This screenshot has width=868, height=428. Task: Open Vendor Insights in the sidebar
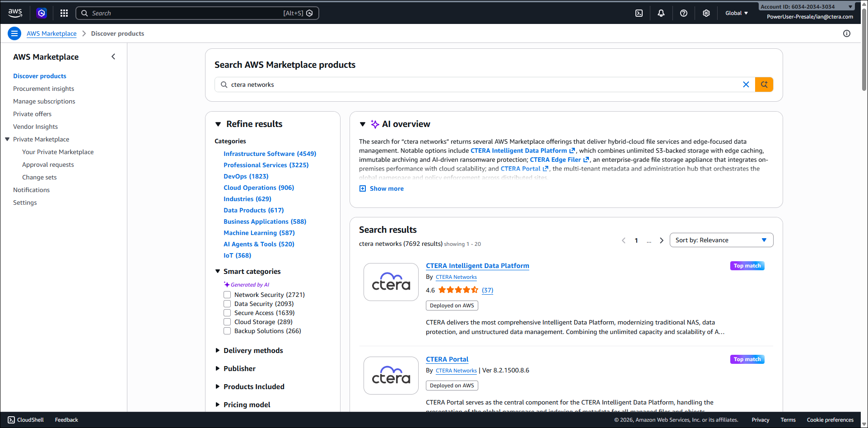point(35,127)
